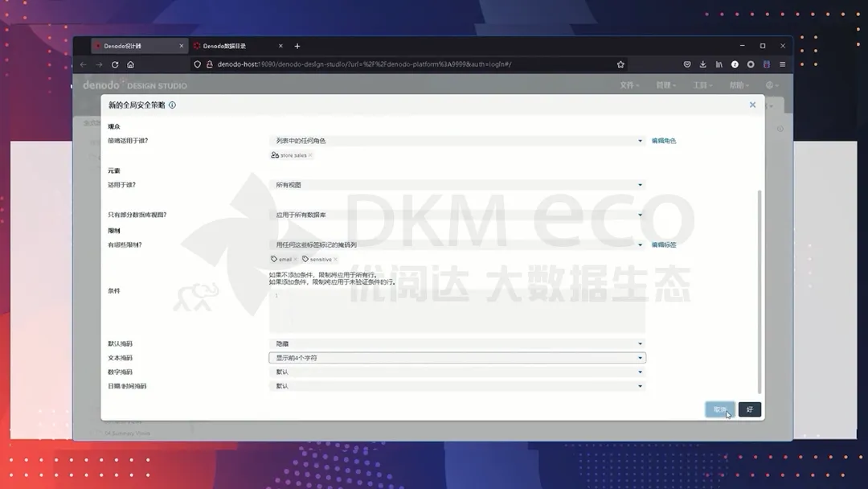868x489 pixels.
Task: Open the 显示前4个字符 text masking dropdown
Action: [x=457, y=358]
